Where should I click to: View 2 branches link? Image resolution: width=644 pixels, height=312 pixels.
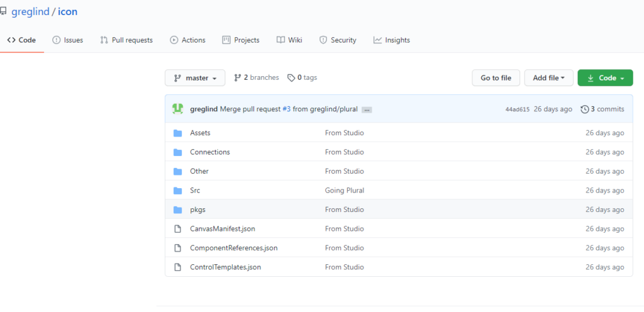pyautogui.click(x=257, y=77)
